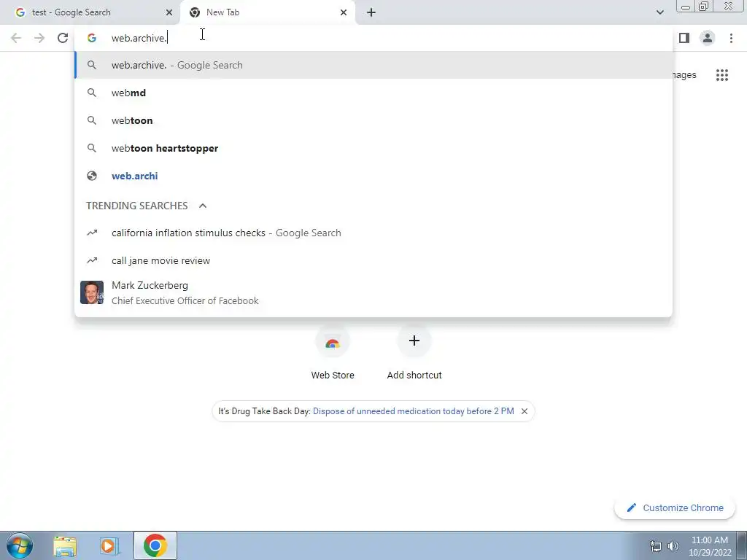Image resolution: width=747 pixels, height=560 pixels.
Task: Open the Google apps grid
Action: [x=722, y=75]
